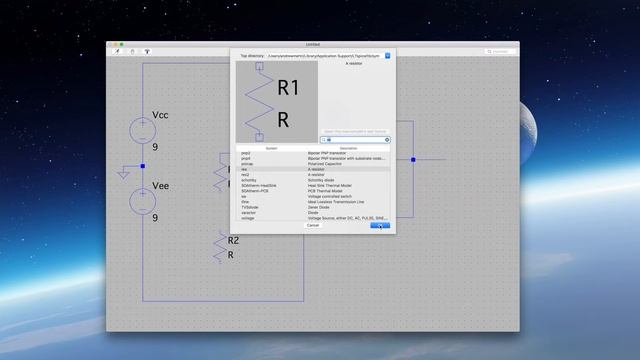Image resolution: width=640 pixels, height=360 pixels.
Task: Open the Top directory dropdown
Action: (387, 56)
